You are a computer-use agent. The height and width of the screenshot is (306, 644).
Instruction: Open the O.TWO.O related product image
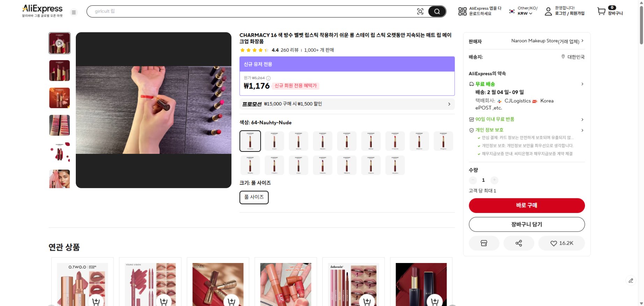pyautogui.click(x=82, y=284)
